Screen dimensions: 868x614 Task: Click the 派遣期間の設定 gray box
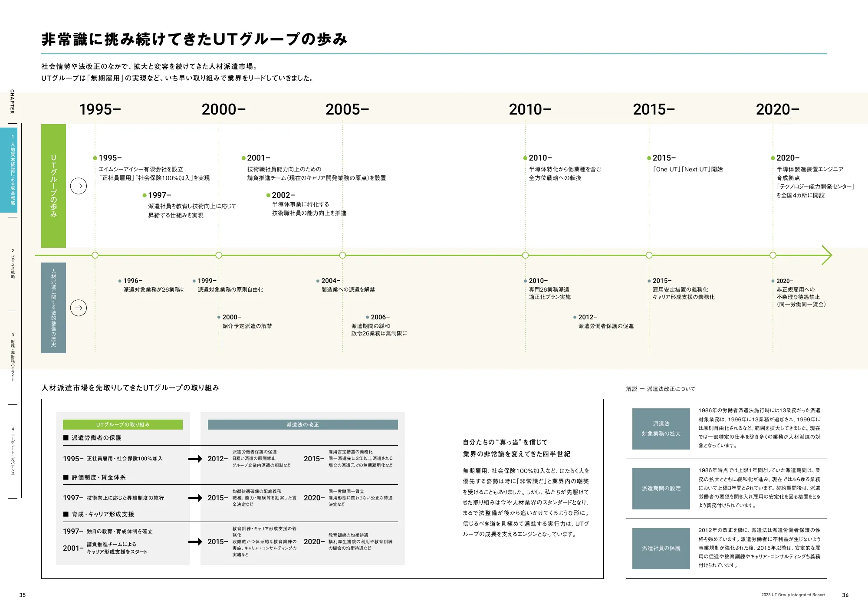point(661,489)
